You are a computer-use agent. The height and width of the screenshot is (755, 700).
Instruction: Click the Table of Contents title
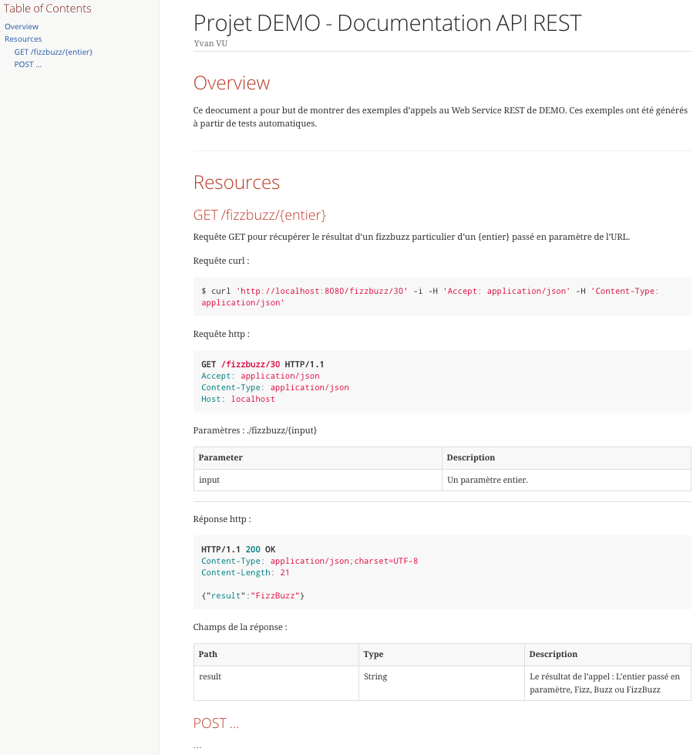click(x=47, y=8)
